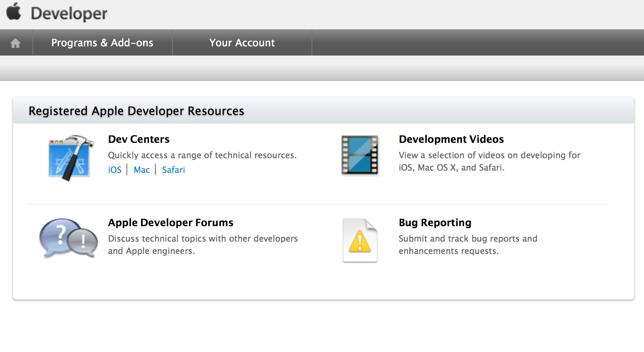Viewport: 644px width, 352px height.
Task: Click the Developer title text in header
Action: (69, 14)
